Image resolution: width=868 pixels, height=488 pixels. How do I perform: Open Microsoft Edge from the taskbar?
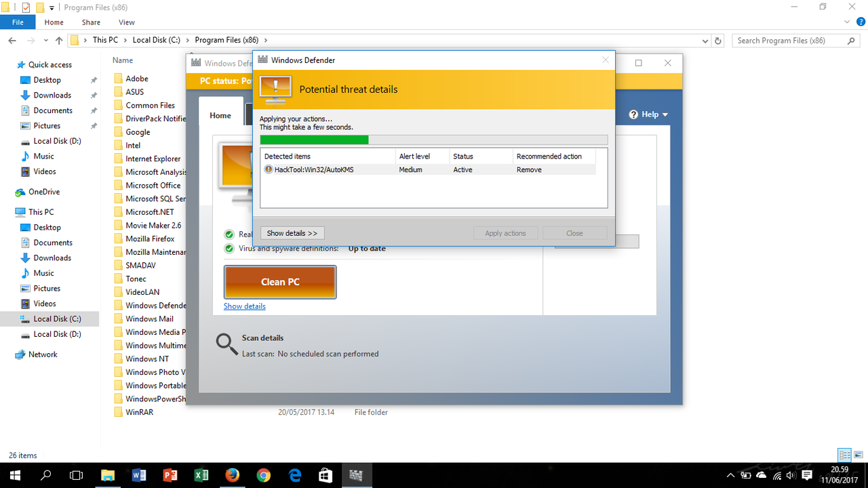[295, 475]
